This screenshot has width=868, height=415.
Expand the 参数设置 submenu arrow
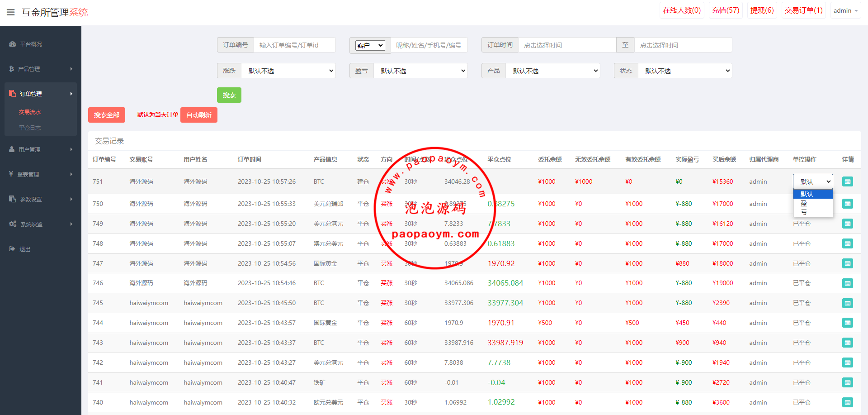[x=71, y=199]
